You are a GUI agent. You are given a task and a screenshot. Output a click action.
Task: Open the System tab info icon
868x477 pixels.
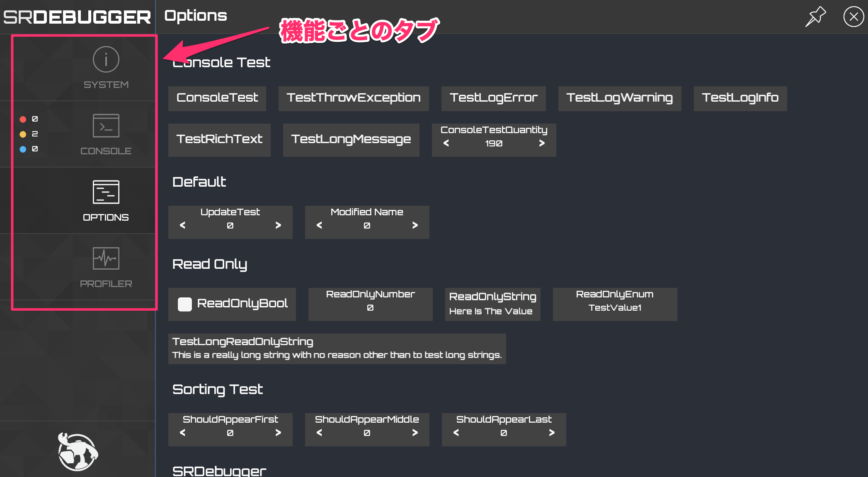(x=106, y=59)
